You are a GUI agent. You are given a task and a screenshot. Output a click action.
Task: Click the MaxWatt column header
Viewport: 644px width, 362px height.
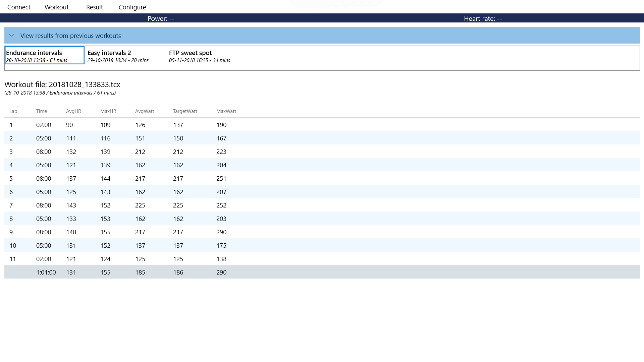click(226, 111)
